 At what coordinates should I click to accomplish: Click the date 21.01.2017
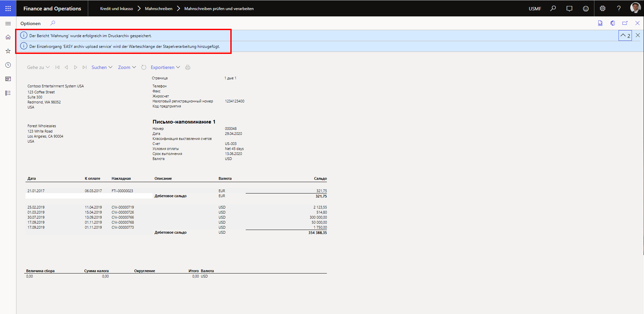tap(36, 191)
